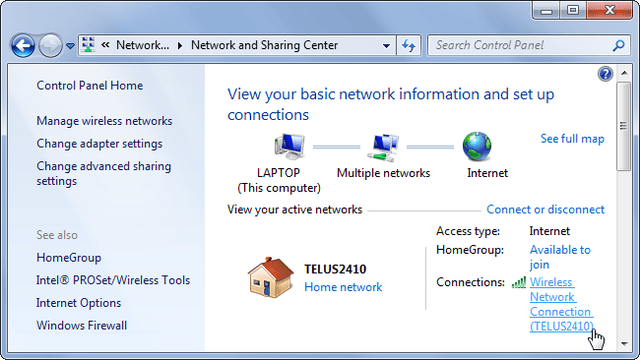The height and width of the screenshot is (360, 640).
Task: Click the Multiple networks label
Action: (383, 173)
